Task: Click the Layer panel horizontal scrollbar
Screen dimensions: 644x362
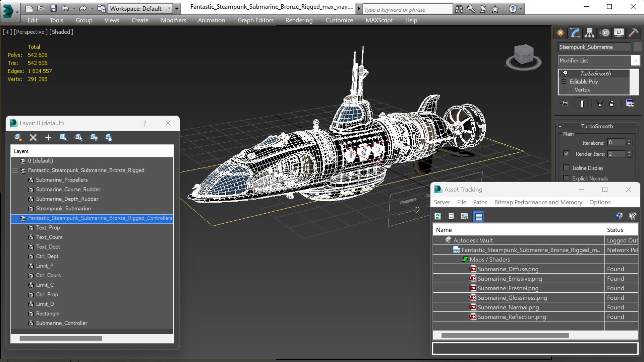Action: click(61, 339)
